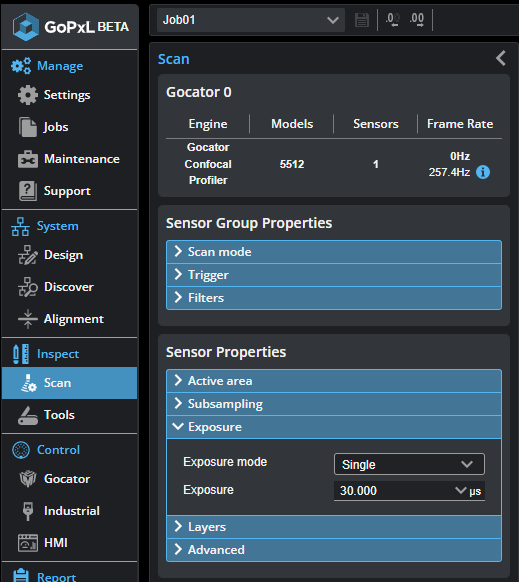Open the Exposure value dropdown arrow
This screenshot has height=582, width=519.
click(x=460, y=491)
